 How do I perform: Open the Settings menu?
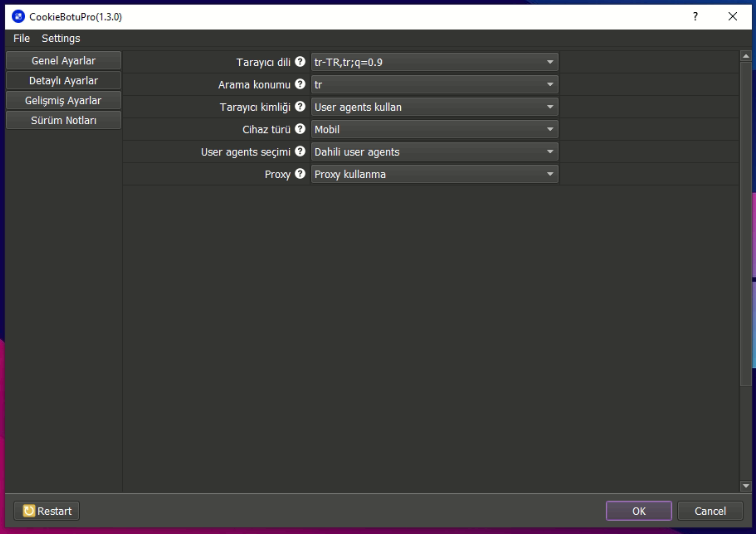(x=61, y=38)
